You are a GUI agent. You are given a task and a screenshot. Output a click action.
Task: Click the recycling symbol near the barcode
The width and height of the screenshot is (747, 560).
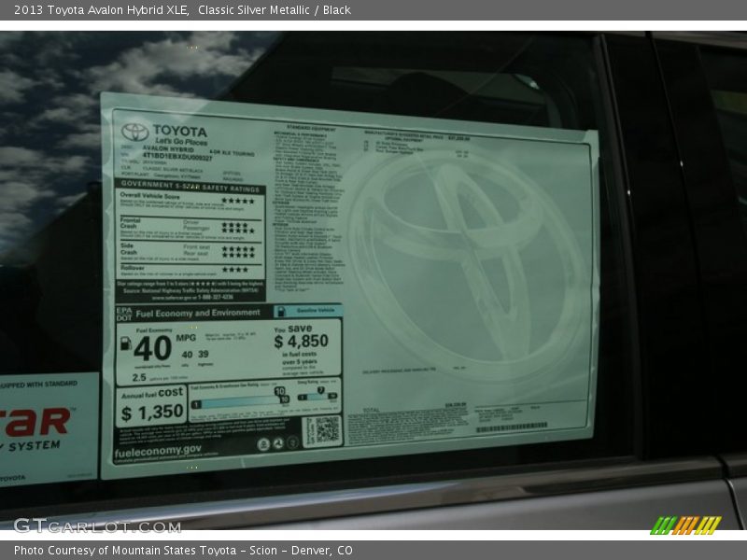278,444
